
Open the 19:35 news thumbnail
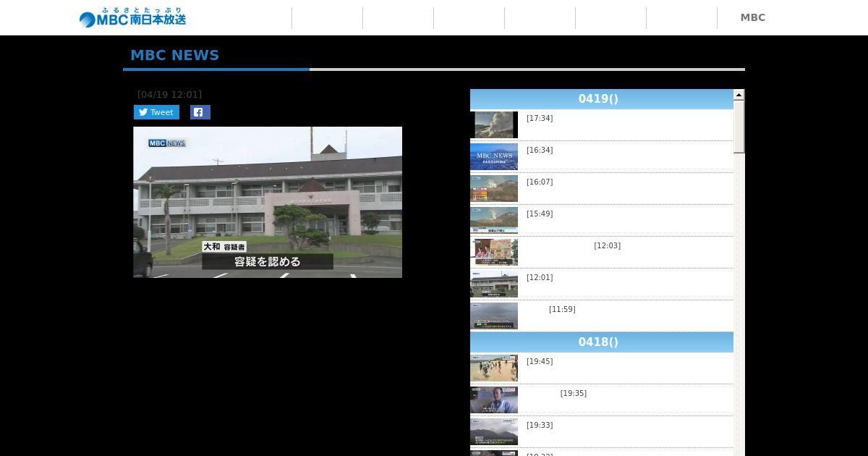(494, 400)
